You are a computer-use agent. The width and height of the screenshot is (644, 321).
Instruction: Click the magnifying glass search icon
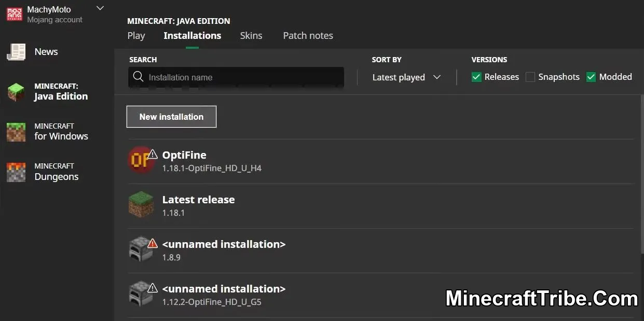tap(138, 77)
